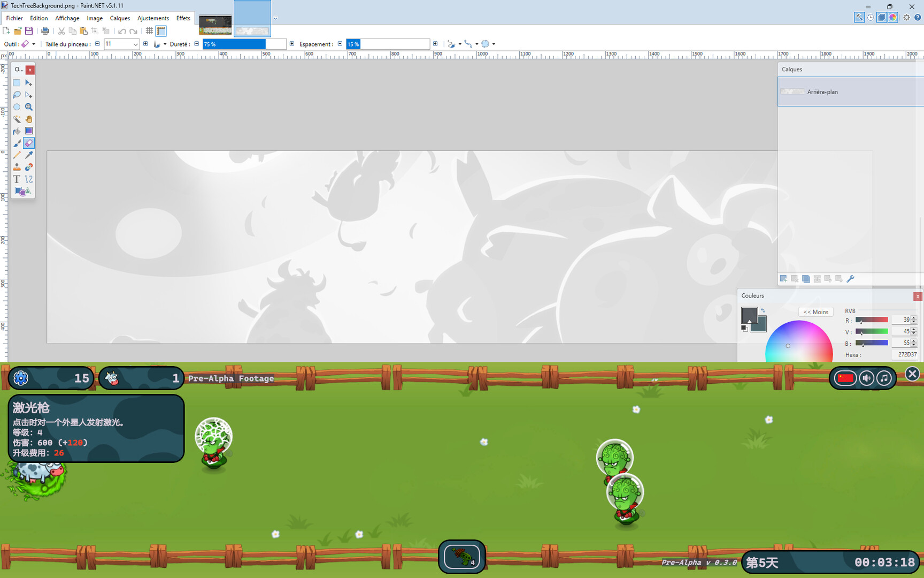Click the Print icon
This screenshot has height=578, width=924.
tap(45, 31)
